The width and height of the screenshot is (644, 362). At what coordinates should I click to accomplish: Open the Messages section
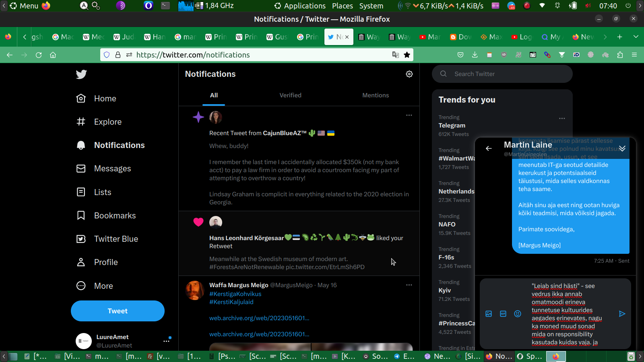click(x=103, y=169)
